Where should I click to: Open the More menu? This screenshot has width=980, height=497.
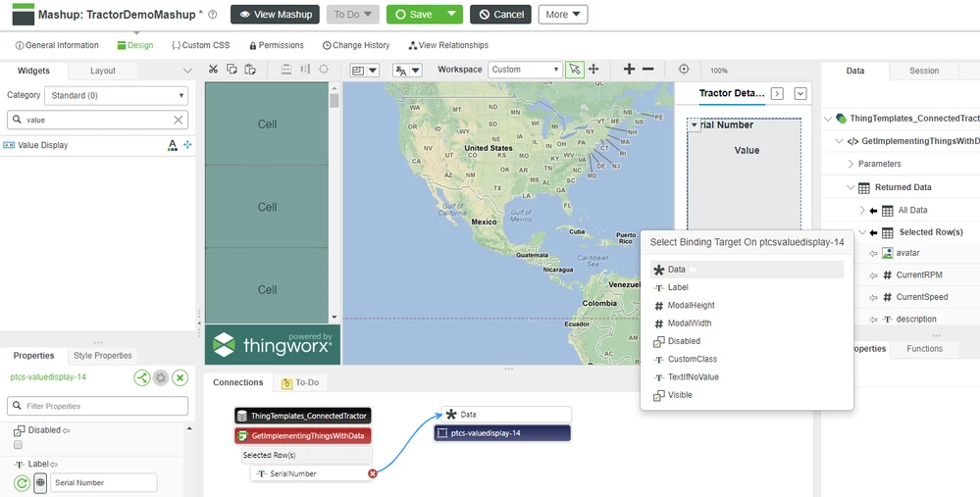tap(563, 15)
